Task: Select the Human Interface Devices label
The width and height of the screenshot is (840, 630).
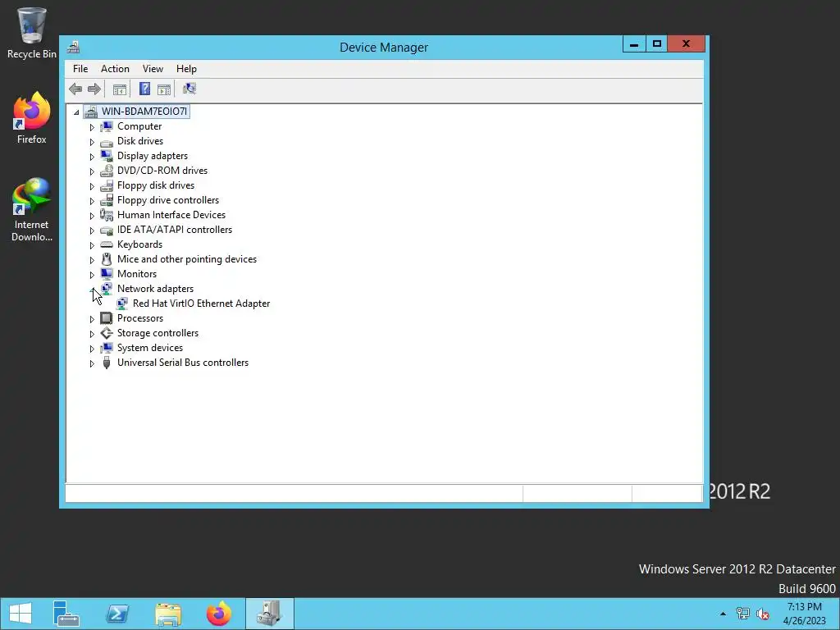Action: 171,215
